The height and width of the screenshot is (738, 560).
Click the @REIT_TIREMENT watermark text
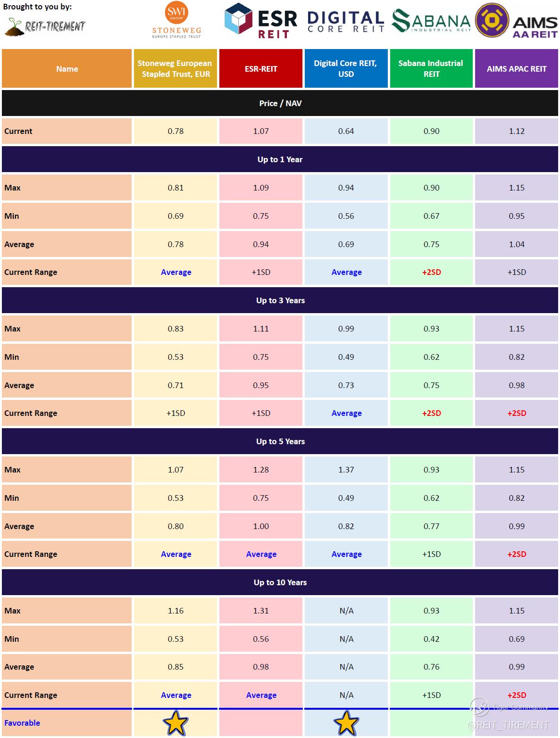point(509,725)
